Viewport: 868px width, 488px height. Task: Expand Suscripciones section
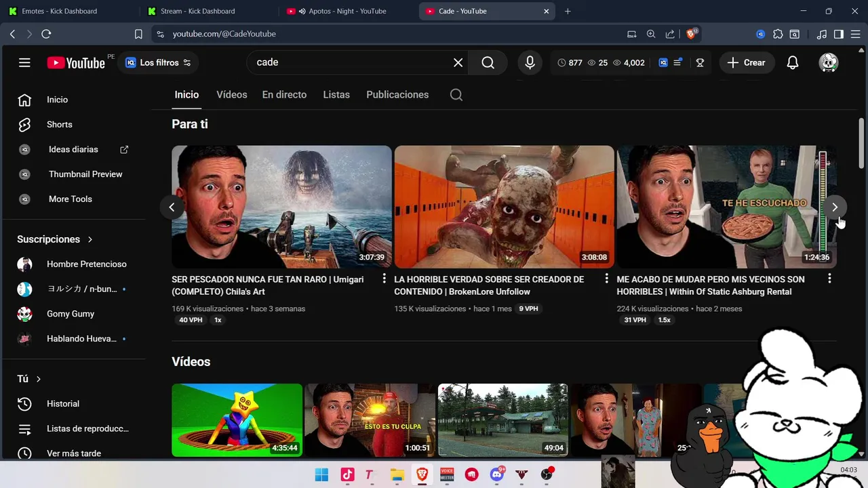55,239
